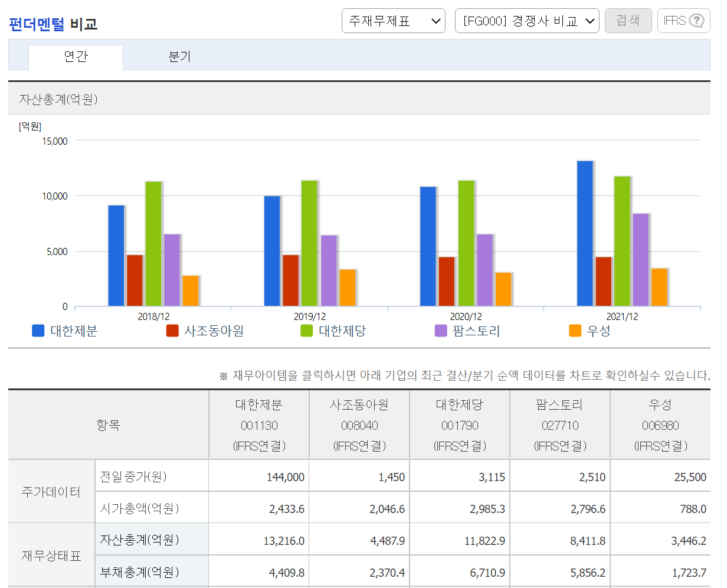Click the 펀더멘털 비교 heading
727x588 pixels.
[53, 24]
